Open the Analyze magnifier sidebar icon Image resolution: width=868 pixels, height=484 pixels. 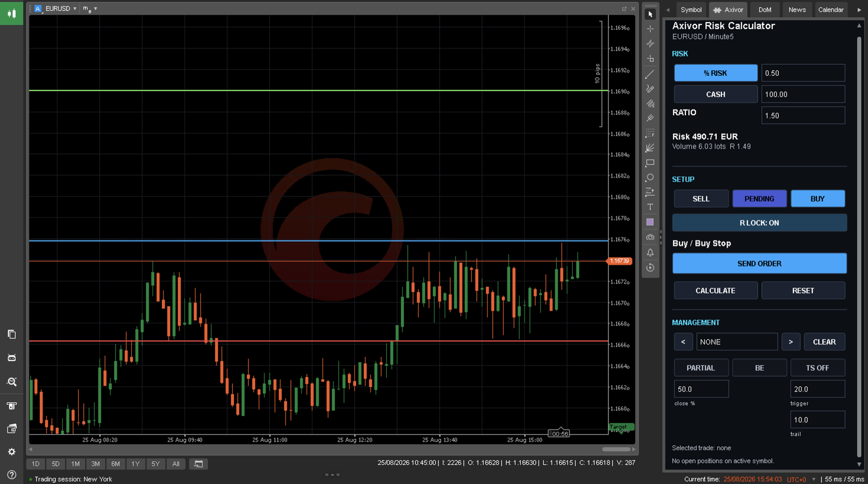12,382
